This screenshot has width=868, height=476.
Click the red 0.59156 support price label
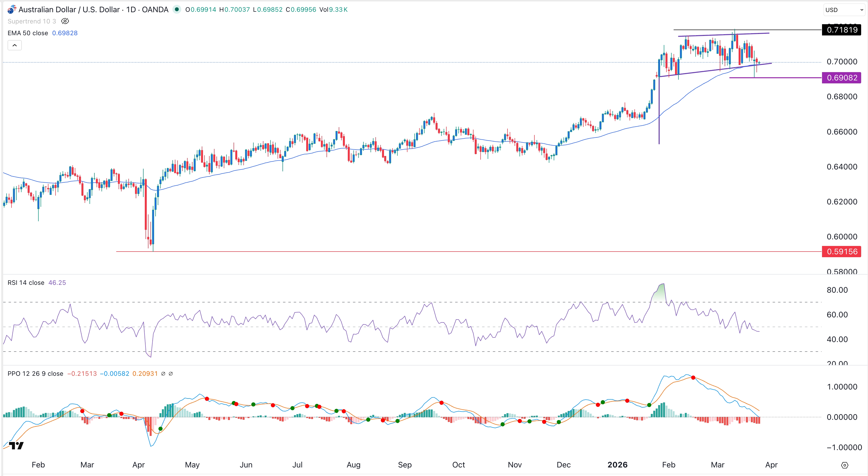[x=841, y=252]
